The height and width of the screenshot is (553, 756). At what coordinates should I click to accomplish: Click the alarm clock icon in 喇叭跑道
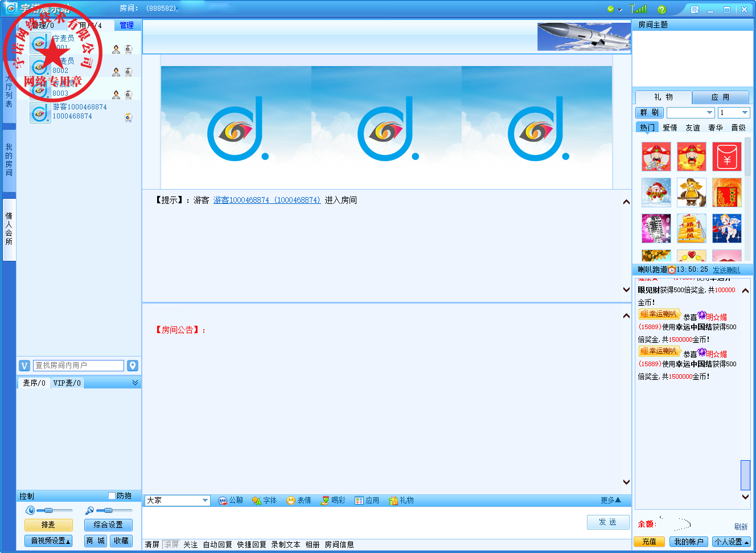click(x=672, y=270)
